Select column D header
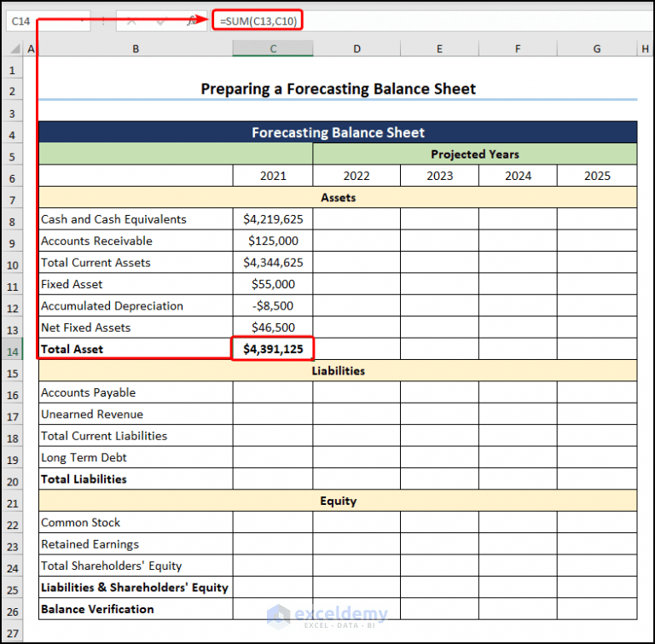Viewport: 655px width, 644px height. 356,49
